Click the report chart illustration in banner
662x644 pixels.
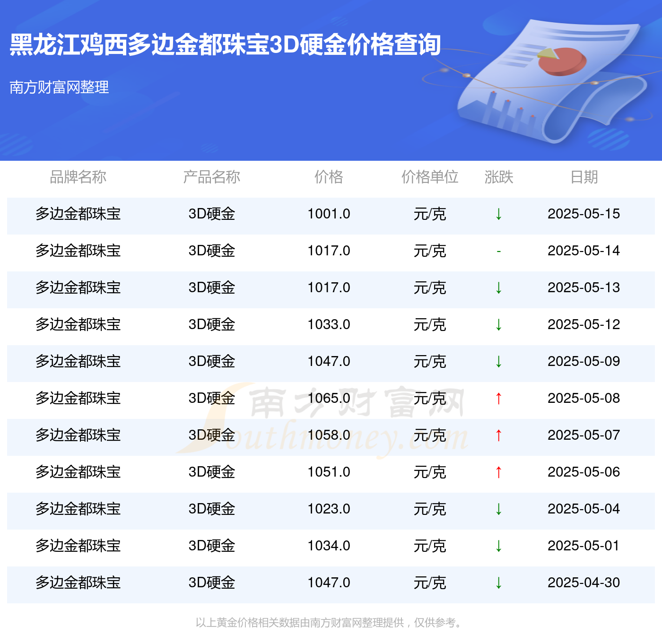(551, 80)
